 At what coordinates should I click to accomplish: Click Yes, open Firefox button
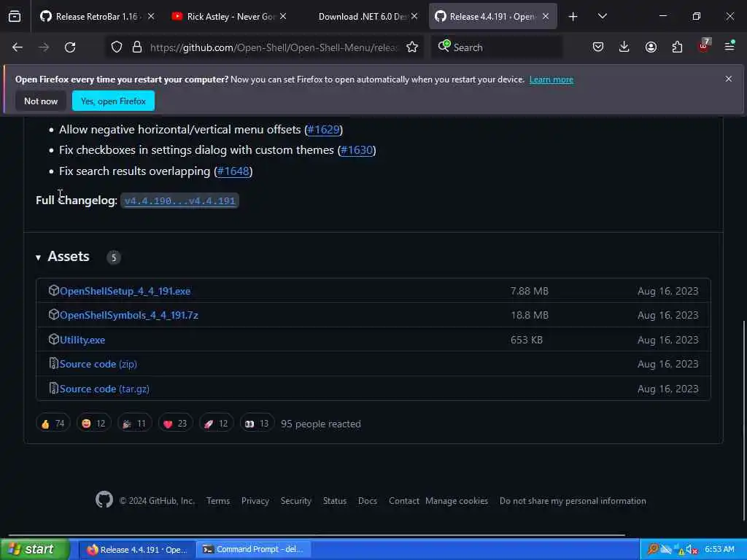113,101
